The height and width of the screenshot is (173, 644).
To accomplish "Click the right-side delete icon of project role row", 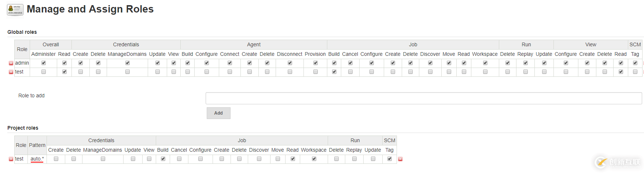I will (400, 159).
